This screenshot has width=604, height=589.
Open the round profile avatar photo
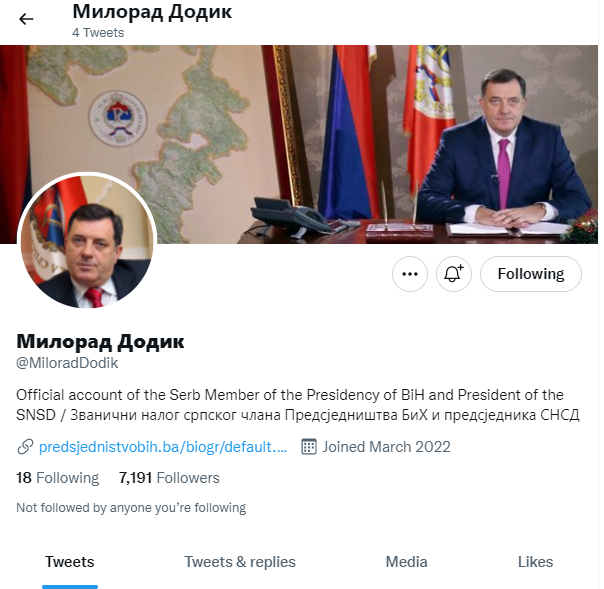[x=87, y=241]
